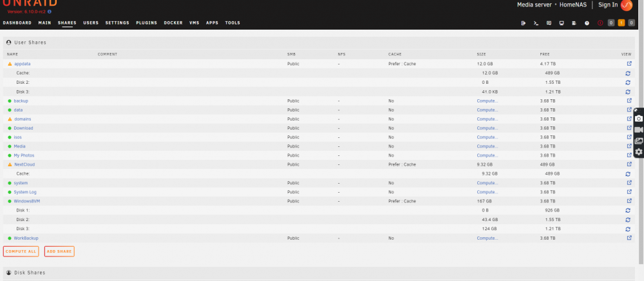This screenshot has width=644, height=281.
Task: Browse the Media share via its view icon
Action: pos(629,146)
